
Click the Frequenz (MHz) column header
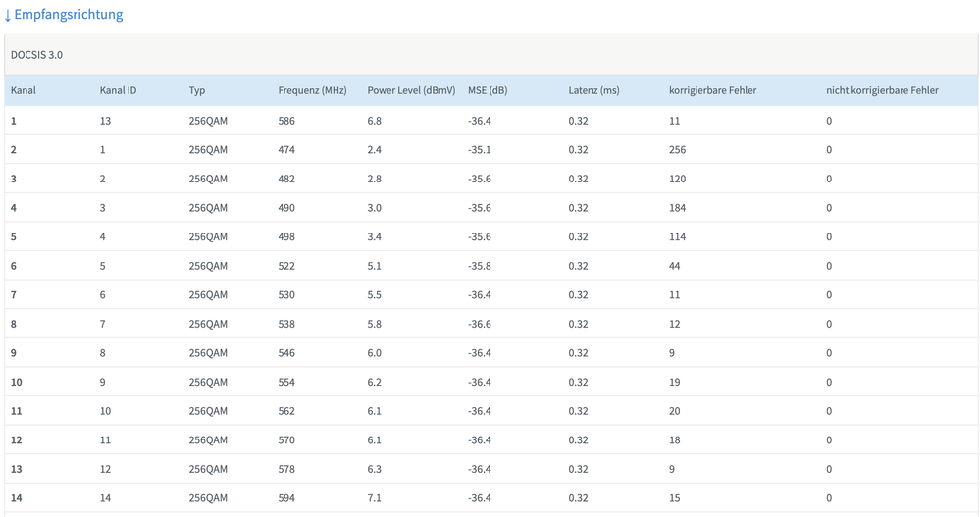tap(312, 90)
